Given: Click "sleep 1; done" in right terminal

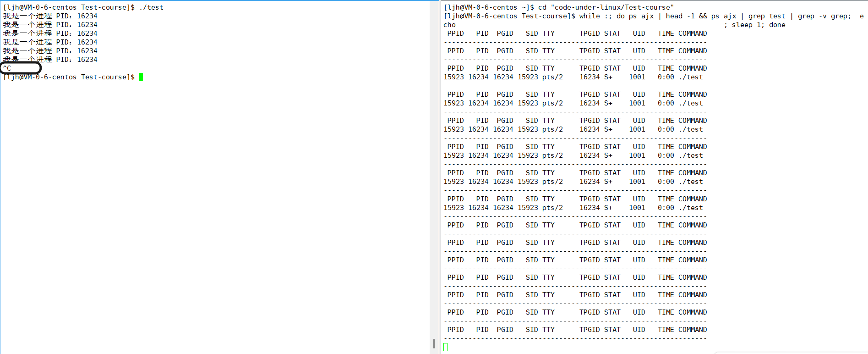Looking at the screenshot, I should [758, 25].
